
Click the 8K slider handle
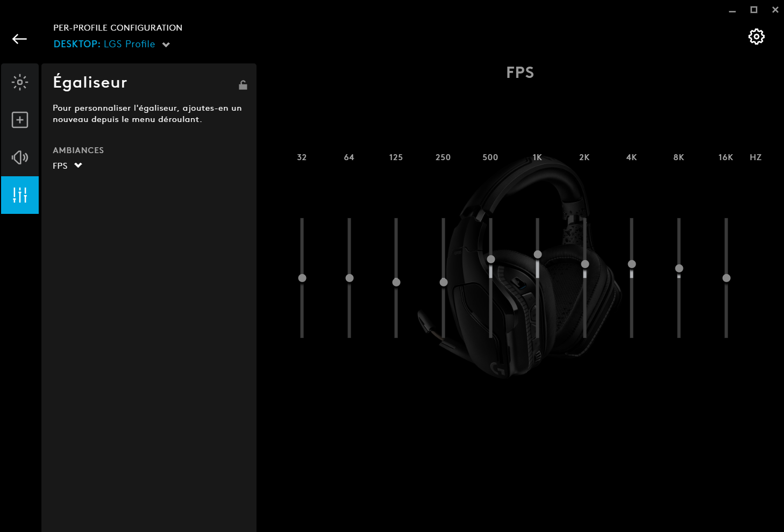click(679, 268)
